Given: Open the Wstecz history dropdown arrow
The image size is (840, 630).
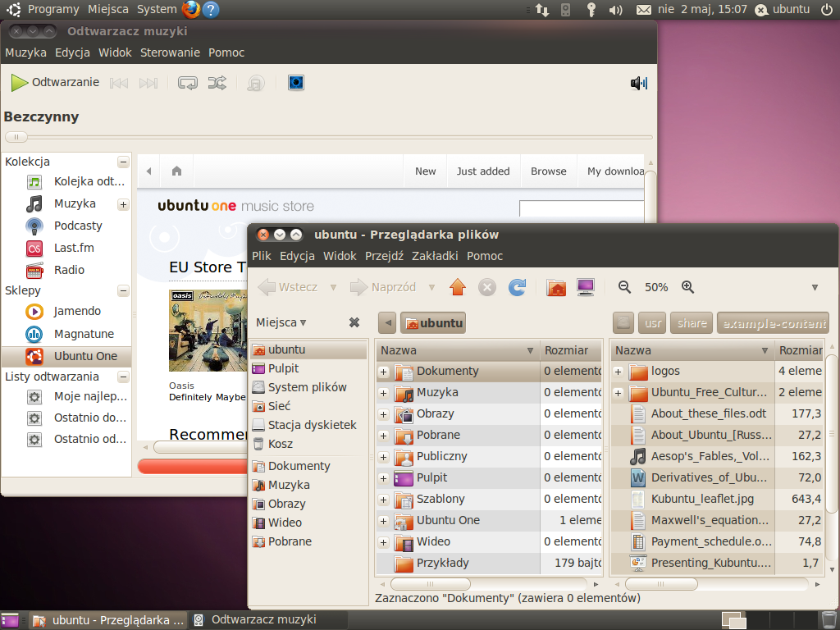Looking at the screenshot, I should (x=333, y=288).
